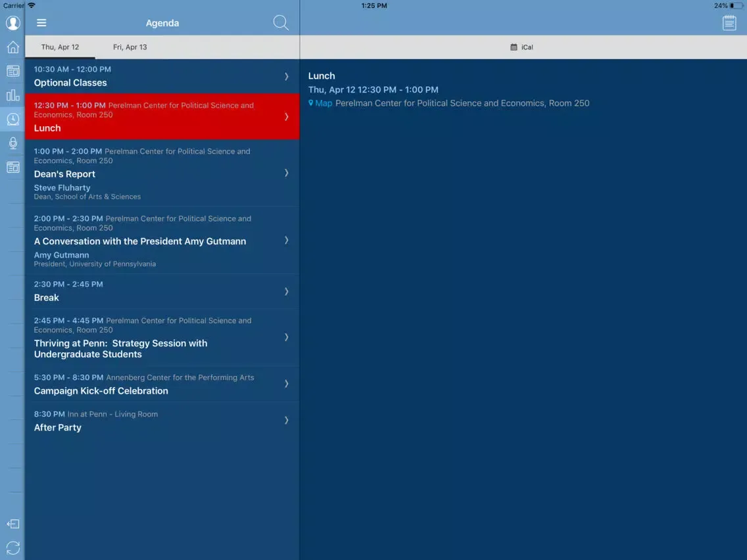Tap the 10:30 AM - 12:00 PM time
The image size is (747, 560).
pyautogui.click(x=72, y=69)
